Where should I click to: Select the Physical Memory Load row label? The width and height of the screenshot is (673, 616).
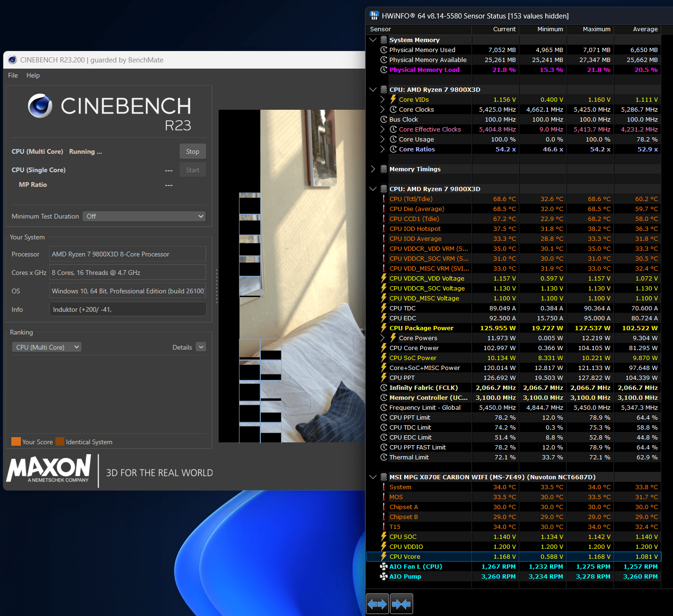425,70
